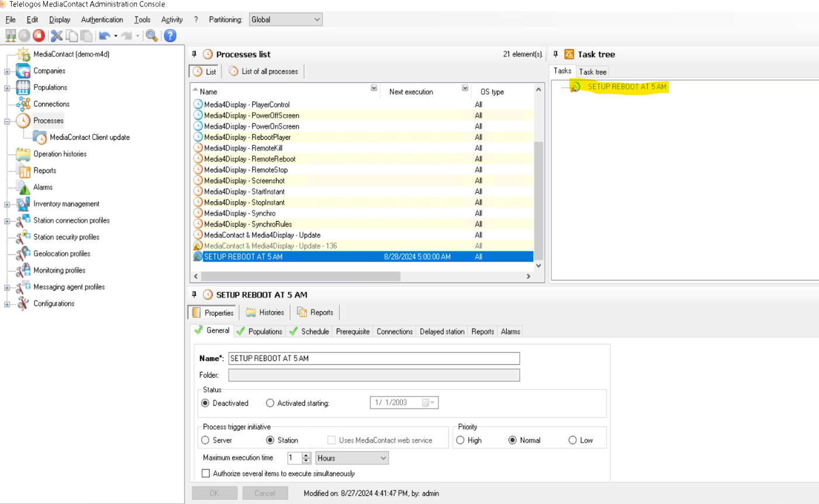Open the Name column filter dropdown

pos(374,88)
